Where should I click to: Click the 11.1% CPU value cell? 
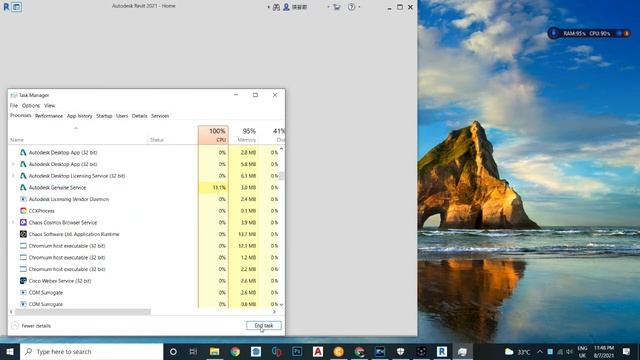213,187
